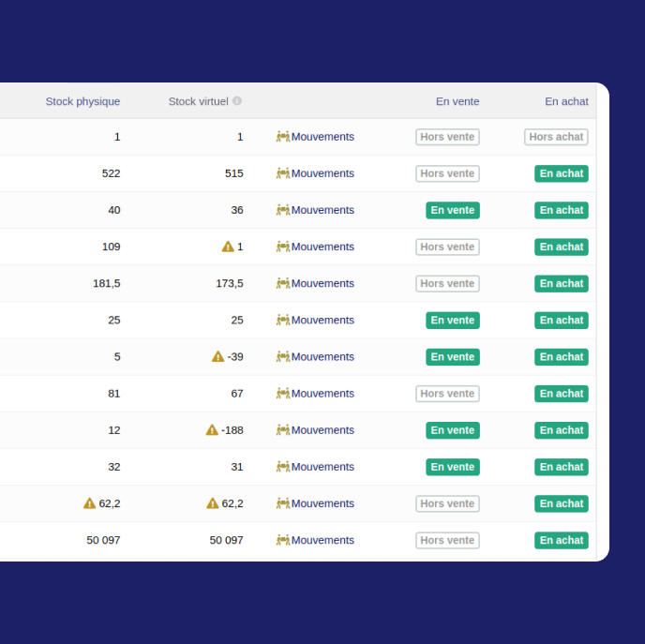Toggle En achat badge in the 32 stock row
Image resolution: width=645 pixels, height=644 pixels.
pos(561,467)
